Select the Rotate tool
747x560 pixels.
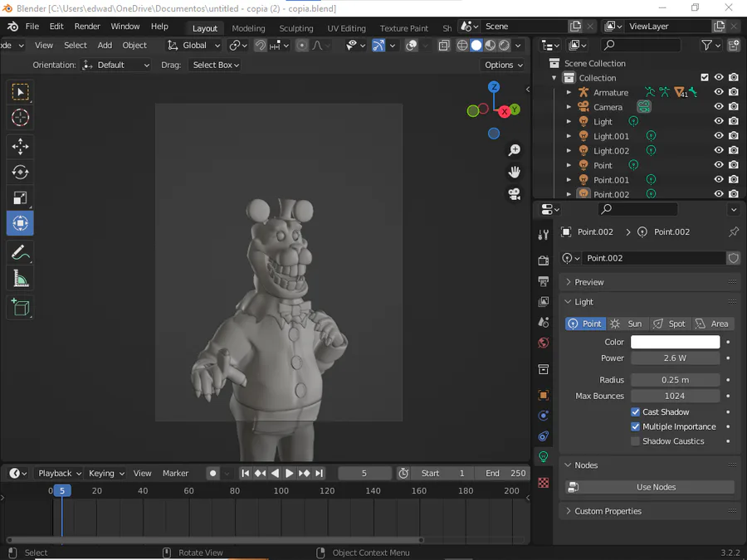(21, 173)
